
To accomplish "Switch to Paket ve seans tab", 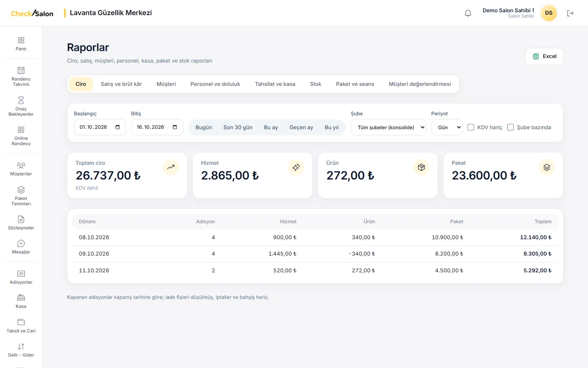I will click(x=355, y=84).
